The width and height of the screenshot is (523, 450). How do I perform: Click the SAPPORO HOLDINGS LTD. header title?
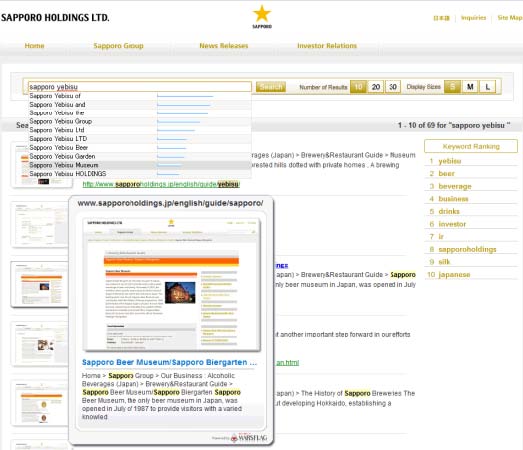tap(55, 18)
